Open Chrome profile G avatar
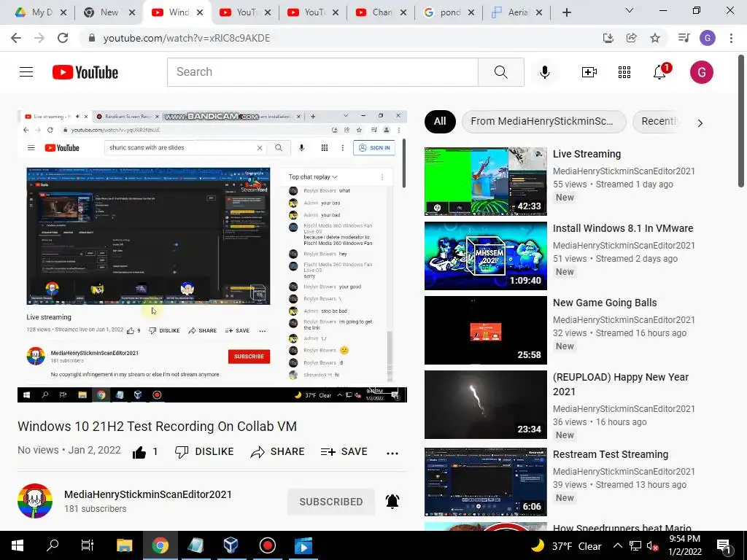This screenshot has height=560, width=747. (708, 38)
